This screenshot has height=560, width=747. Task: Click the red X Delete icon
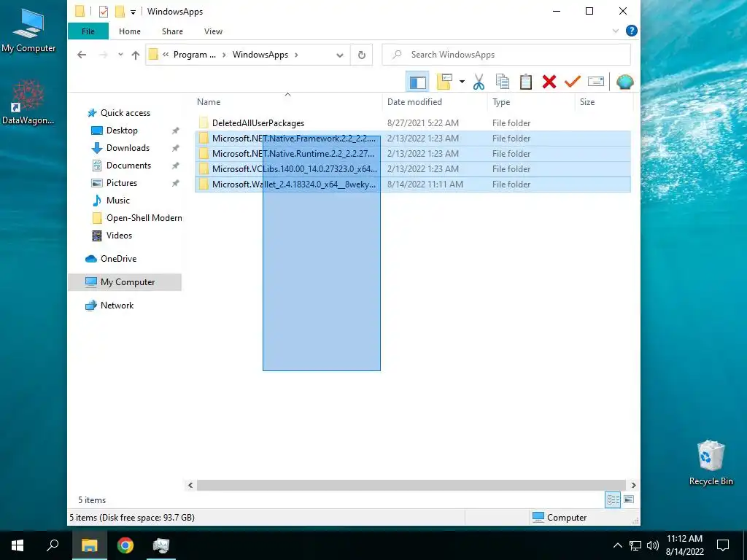549,82
